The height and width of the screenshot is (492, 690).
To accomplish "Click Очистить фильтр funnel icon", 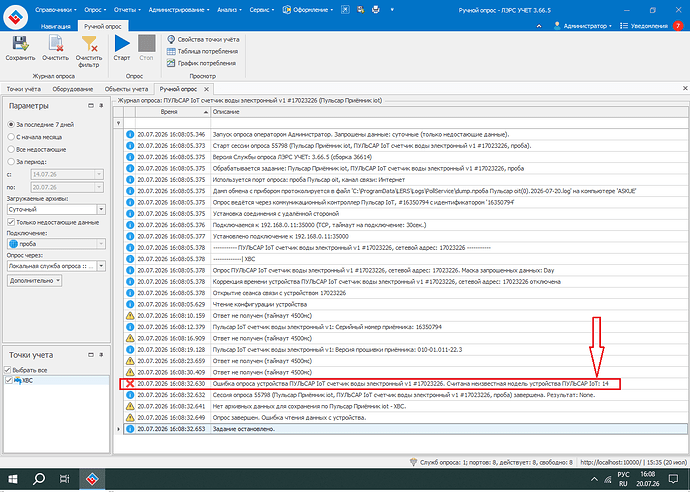I will 89,44.
